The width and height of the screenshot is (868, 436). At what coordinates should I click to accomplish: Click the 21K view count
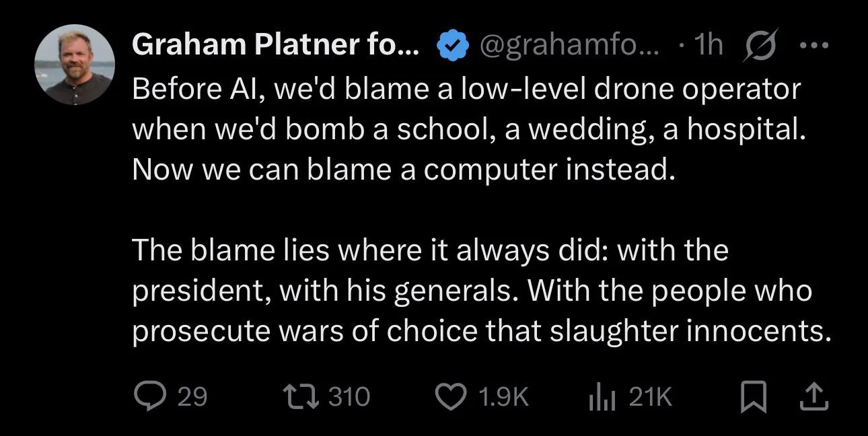[x=650, y=397]
